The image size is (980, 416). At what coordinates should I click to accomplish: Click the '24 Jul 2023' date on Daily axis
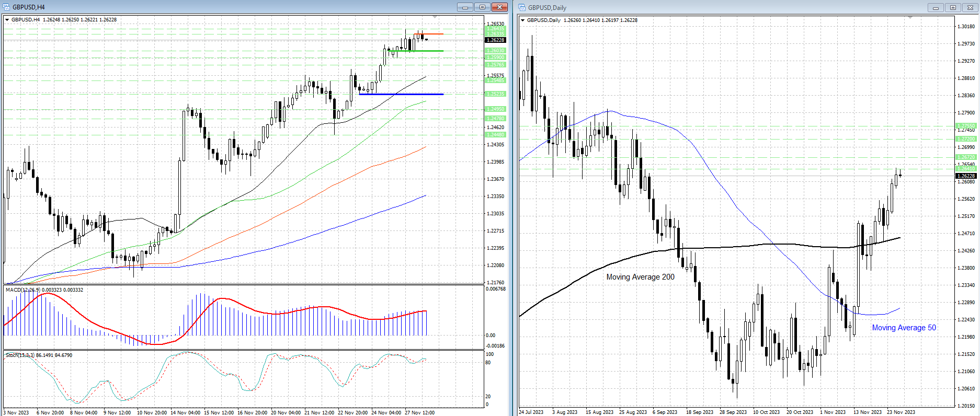pyautogui.click(x=531, y=412)
